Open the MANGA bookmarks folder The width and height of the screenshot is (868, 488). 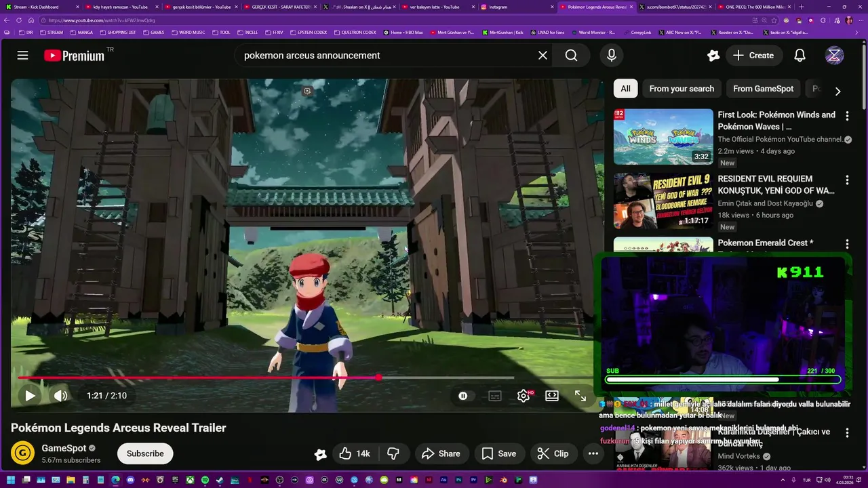[x=81, y=32]
